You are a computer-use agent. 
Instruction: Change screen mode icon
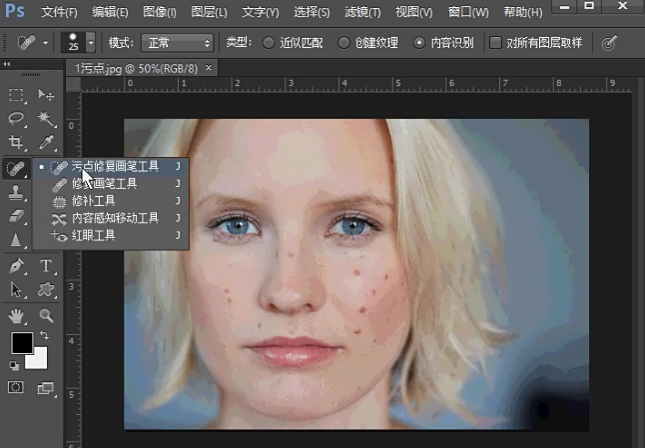(46, 388)
